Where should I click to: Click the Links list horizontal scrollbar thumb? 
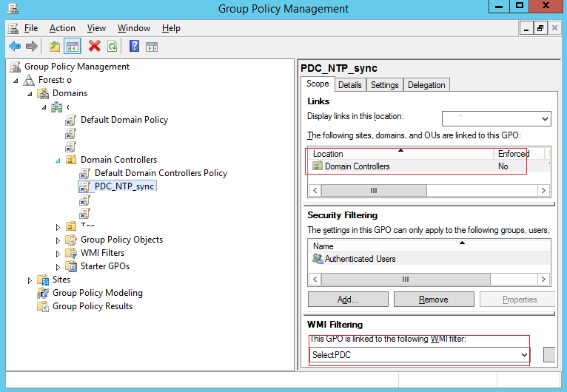point(374,190)
